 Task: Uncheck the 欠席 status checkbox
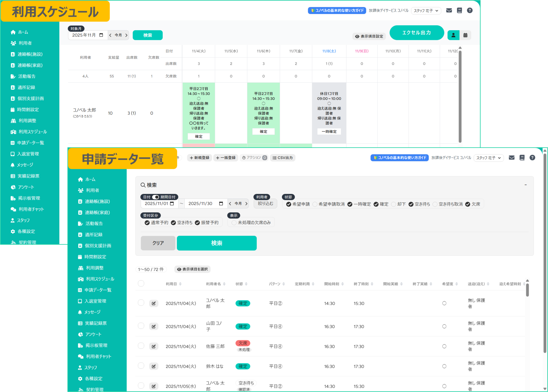[467, 204]
